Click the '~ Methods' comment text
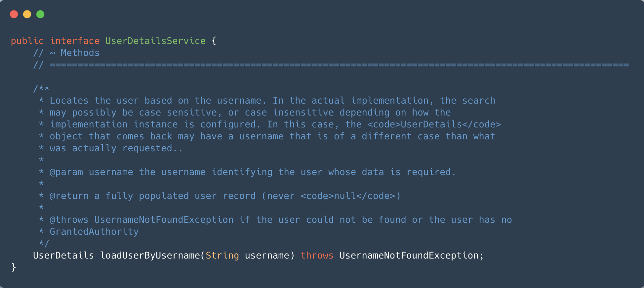 point(75,53)
